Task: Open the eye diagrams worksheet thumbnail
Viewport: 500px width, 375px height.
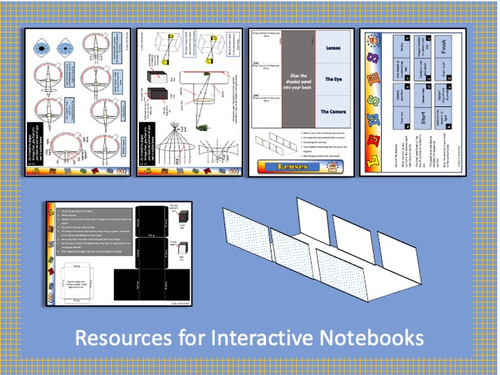Action: (x=78, y=102)
